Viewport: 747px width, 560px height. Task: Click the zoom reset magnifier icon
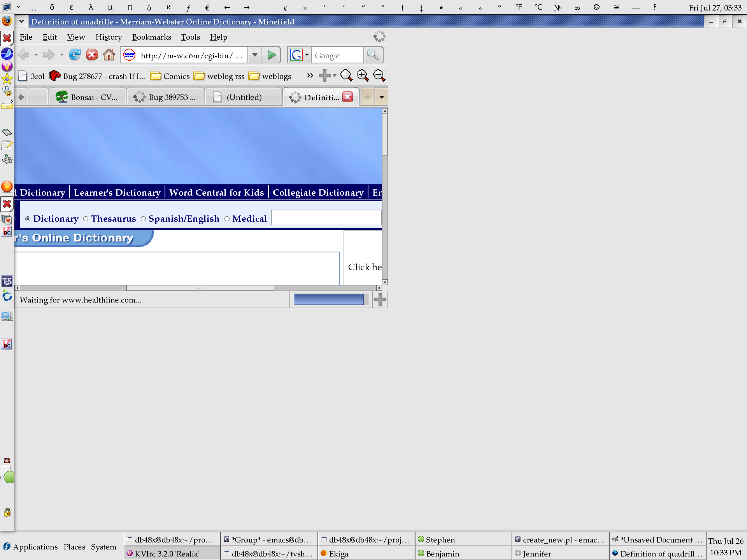tap(346, 75)
